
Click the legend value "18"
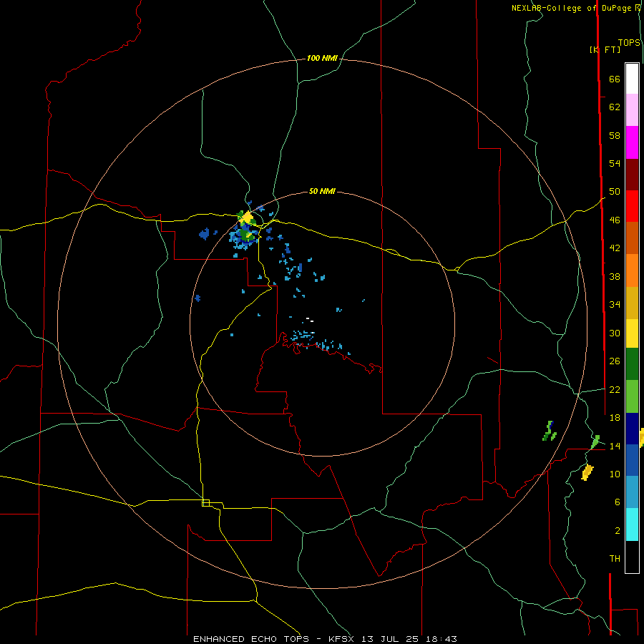pyautogui.click(x=615, y=418)
